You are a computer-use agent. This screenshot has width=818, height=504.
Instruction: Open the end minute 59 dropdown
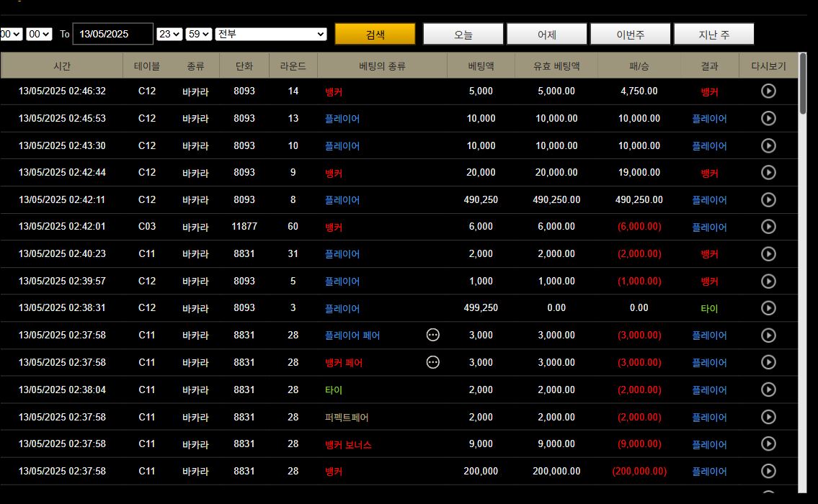click(x=199, y=34)
